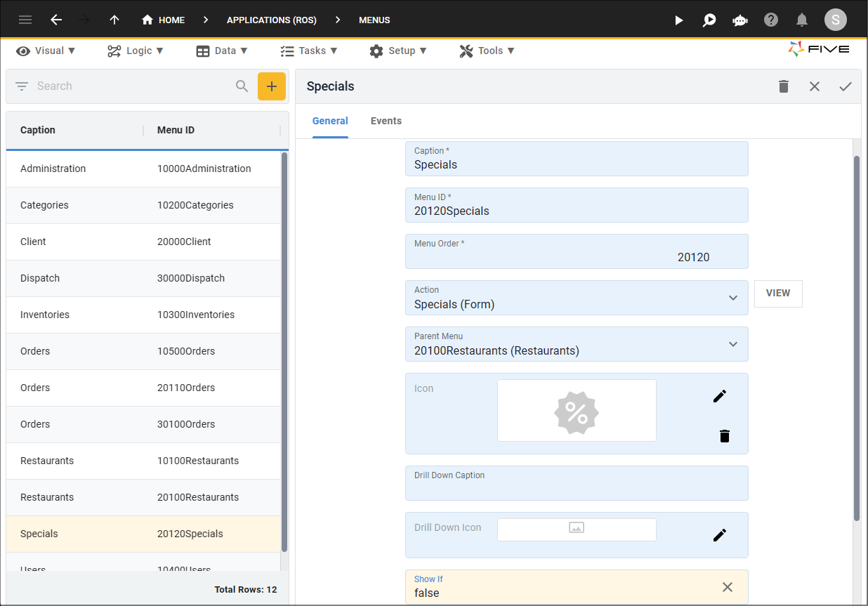Edit the Drill Down Icon with pencil
Screen dimensions: 868x606
[719, 535]
